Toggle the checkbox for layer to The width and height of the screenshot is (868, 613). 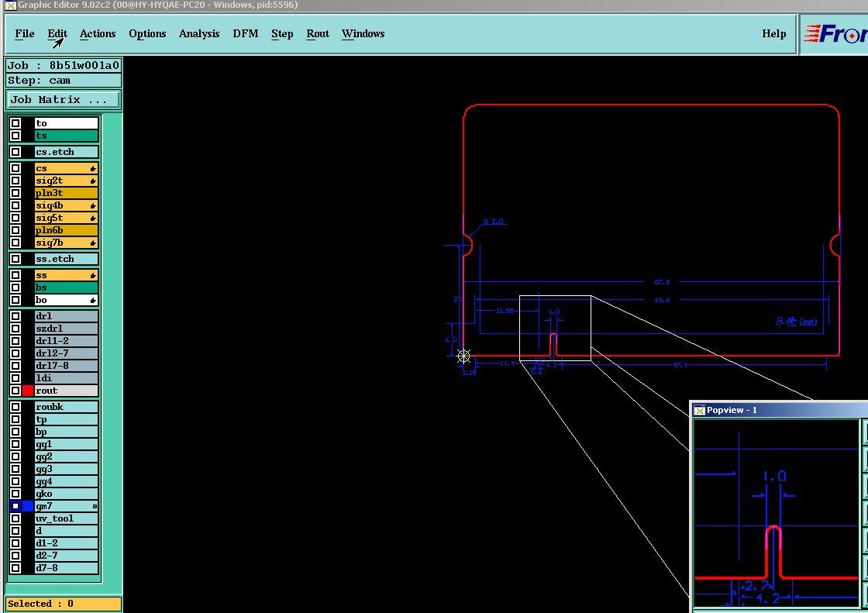15,123
